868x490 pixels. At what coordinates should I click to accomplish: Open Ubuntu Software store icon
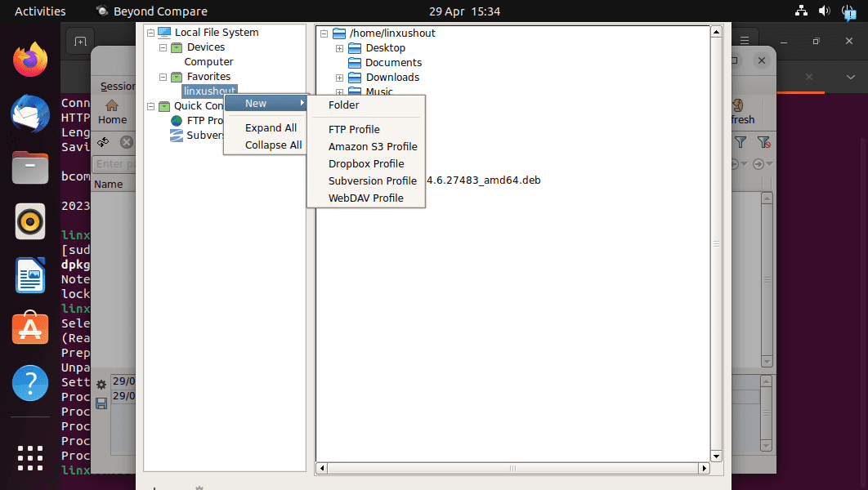coord(30,328)
